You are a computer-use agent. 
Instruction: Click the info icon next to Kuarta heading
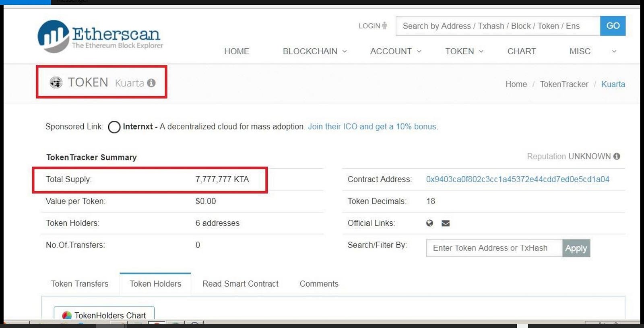click(151, 83)
